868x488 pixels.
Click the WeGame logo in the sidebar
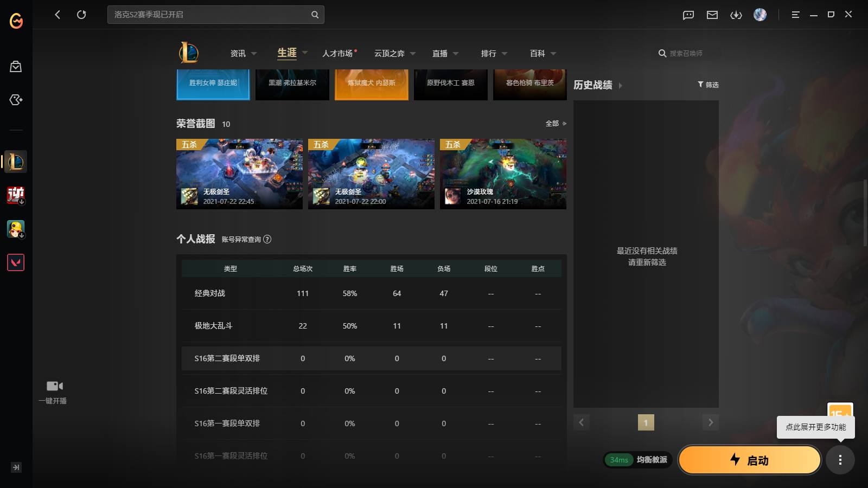point(16,21)
